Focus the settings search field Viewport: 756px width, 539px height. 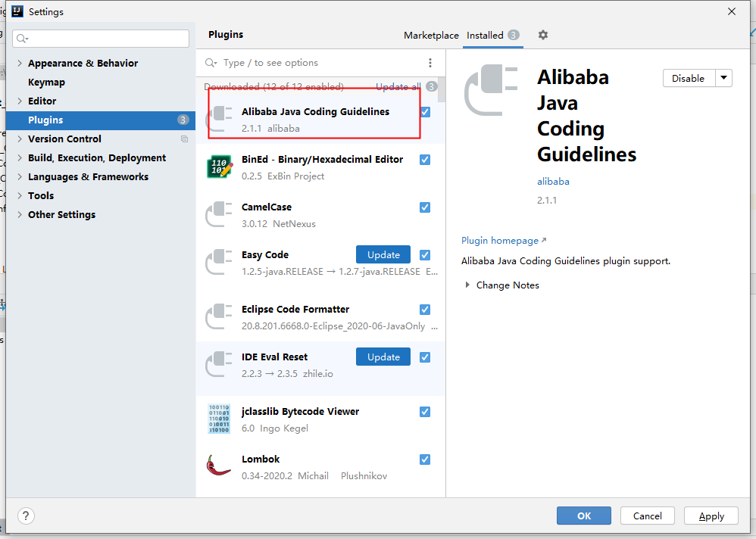101,39
